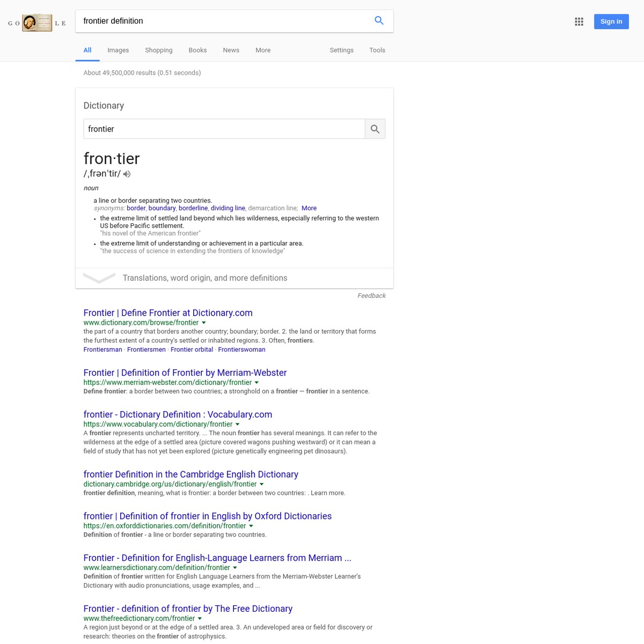Click the search icon in the Dictionary card

(x=375, y=129)
